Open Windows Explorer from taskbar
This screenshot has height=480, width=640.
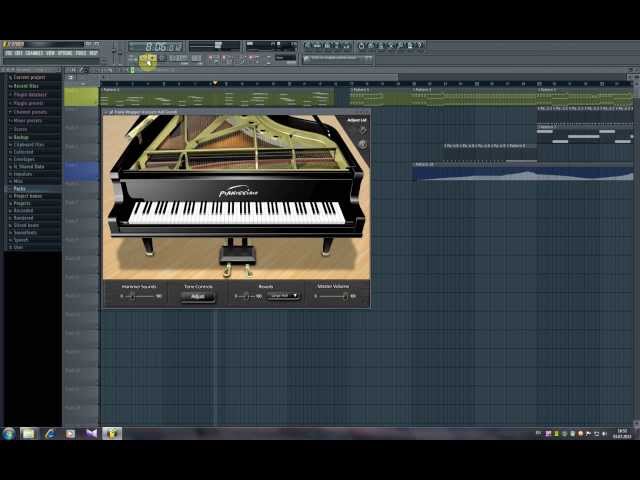click(x=29, y=433)
